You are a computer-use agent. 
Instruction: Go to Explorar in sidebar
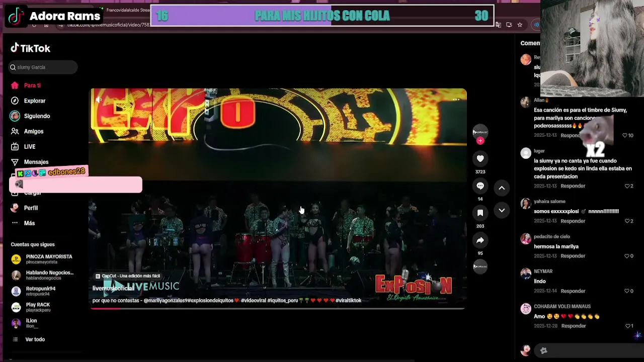coord(35,101)
